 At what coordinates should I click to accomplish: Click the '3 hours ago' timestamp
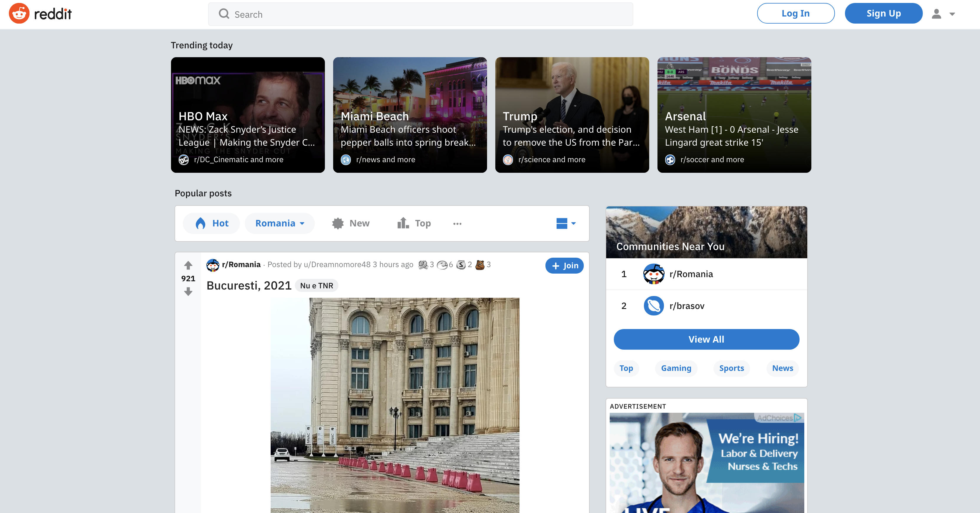tap(393, 264)
